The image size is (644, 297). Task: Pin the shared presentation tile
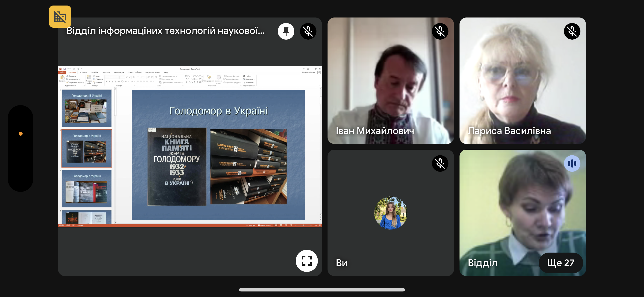click(x=286, y=31)
